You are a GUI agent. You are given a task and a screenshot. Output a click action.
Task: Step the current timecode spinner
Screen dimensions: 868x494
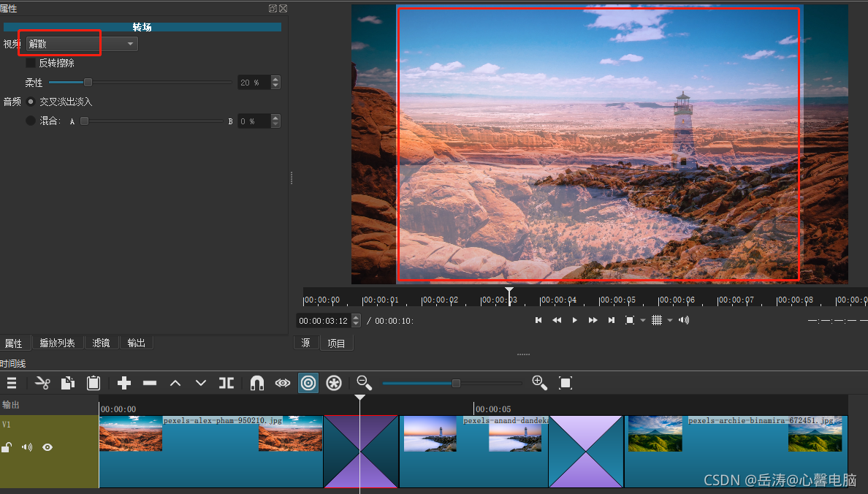click(356, 321)
